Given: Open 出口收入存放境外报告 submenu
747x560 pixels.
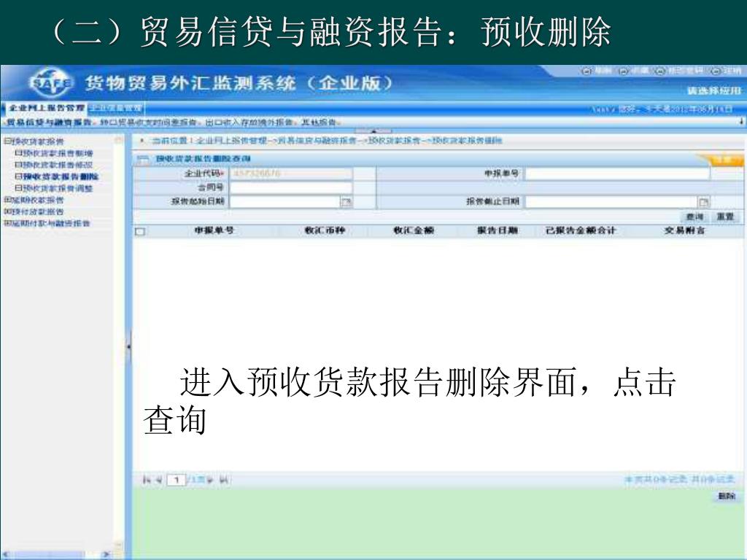Looking at the screenshot, I should pos(249,122).
